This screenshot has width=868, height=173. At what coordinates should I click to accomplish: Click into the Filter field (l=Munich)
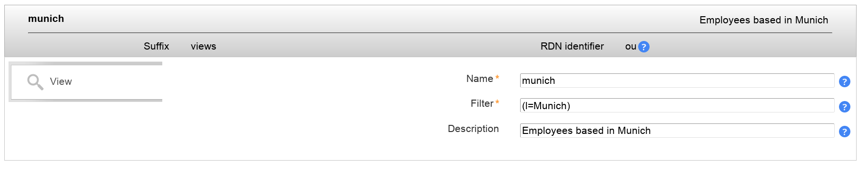coord(677,105)
